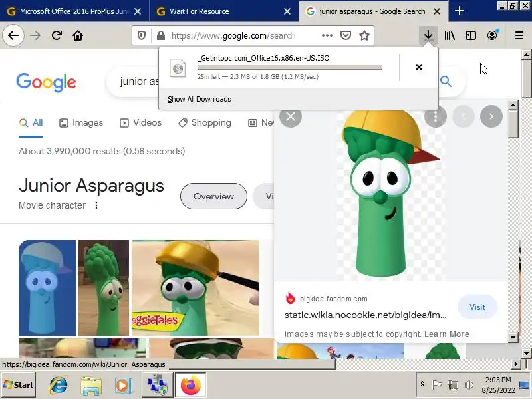
Task: Open the Windows Start menu
Action: [x=19, y=385]
